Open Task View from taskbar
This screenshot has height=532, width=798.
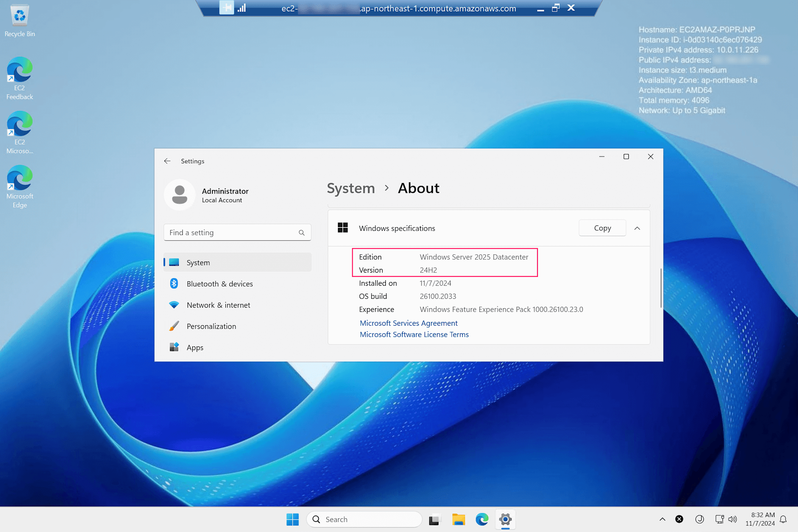[434, 519]
